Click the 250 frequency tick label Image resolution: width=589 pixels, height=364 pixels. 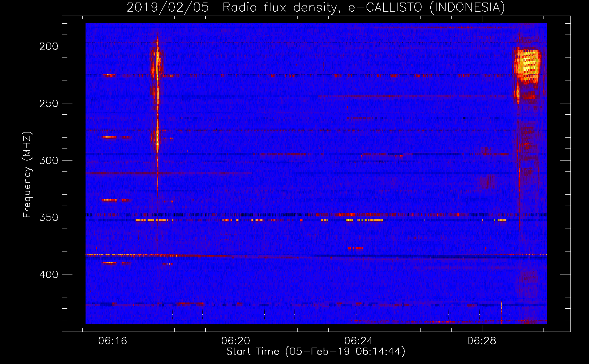(49, 103)
